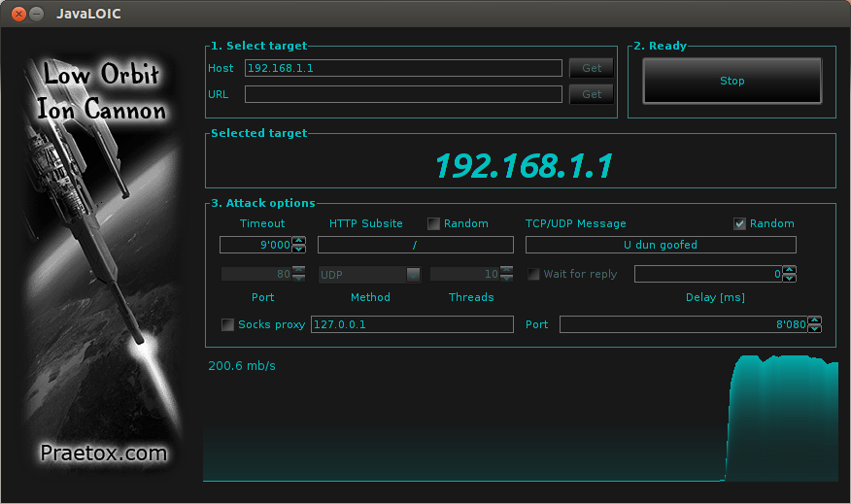851x504 pixels.
Task: Click the JavaLOIC window title
Action: click(88, 14)
